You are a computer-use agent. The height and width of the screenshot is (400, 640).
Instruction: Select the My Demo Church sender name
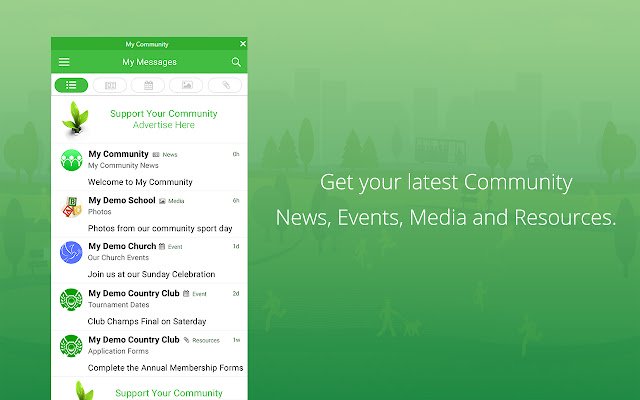point(122,246)
